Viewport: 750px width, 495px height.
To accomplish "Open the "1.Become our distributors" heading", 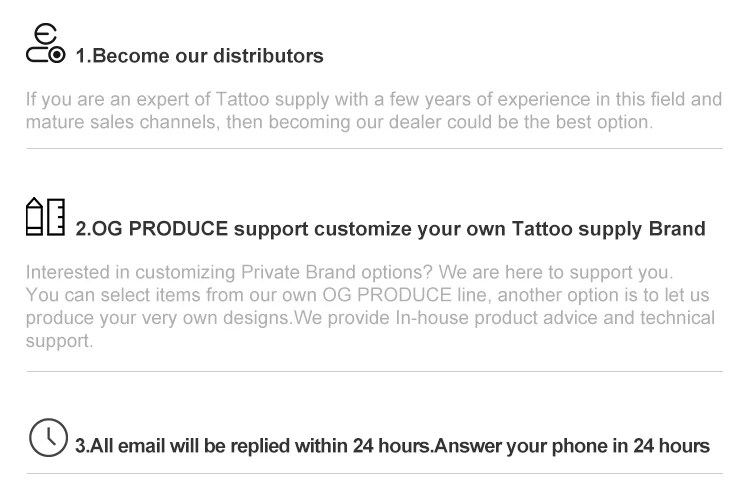I will pos(200,56).
